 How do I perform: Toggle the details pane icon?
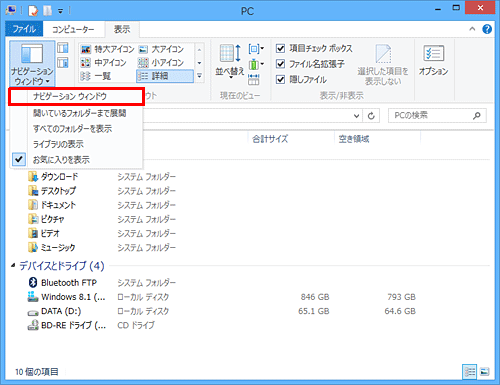63,63
